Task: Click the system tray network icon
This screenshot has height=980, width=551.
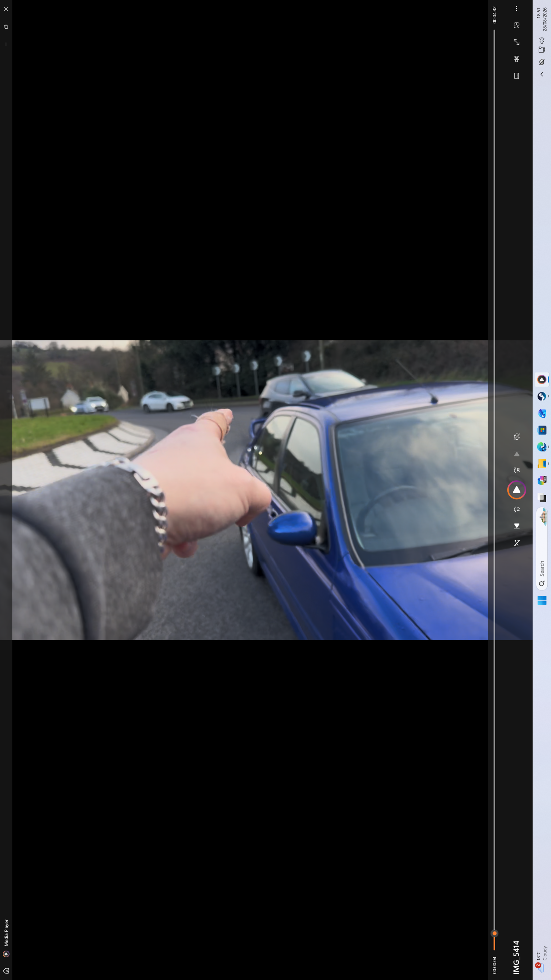Action: tap(542, 50)
